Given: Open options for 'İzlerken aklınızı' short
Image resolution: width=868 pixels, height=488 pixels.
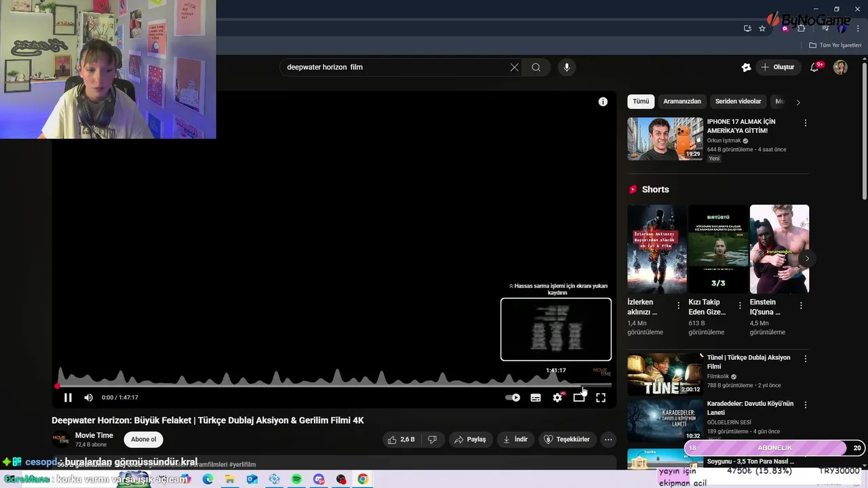Looking at the screenshot, I should 678,306.
